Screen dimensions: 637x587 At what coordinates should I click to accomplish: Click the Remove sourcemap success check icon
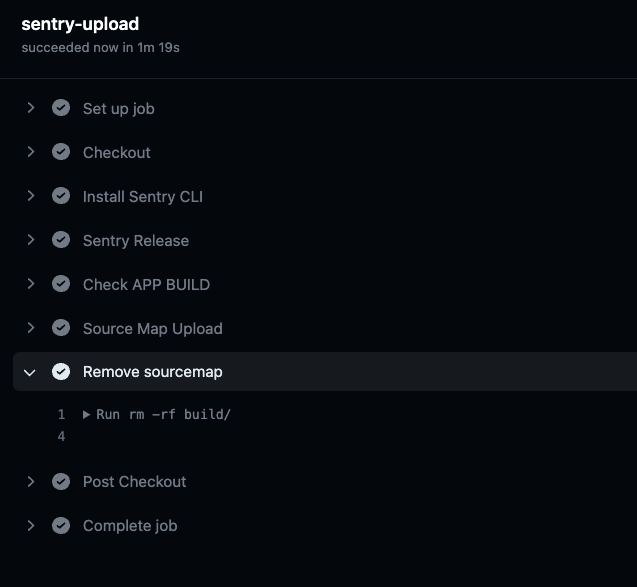(x=61, y=372)
